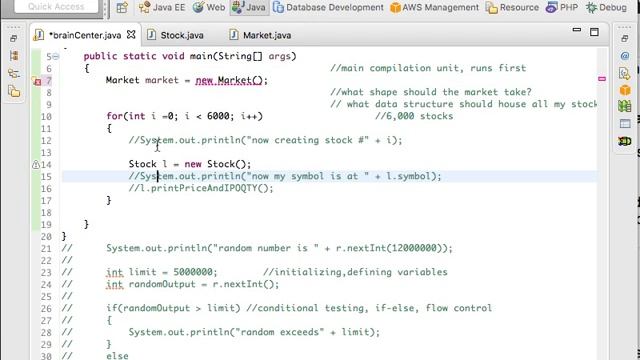Click line number 12 in the gutter
The width and height of the screenshot is (640, 360).
[x=46, y=141]
